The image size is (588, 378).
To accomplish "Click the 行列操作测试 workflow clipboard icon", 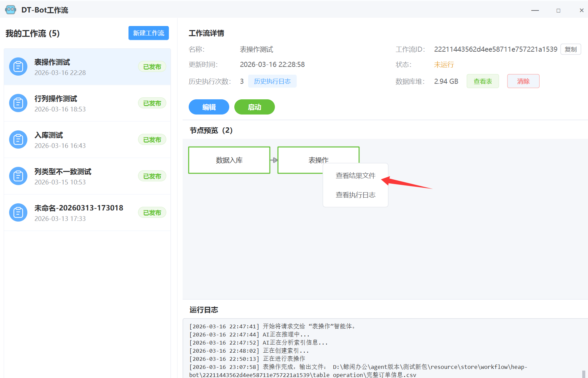I will 18,103.
